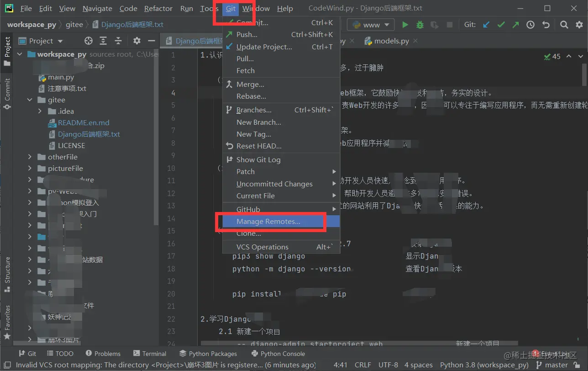Hide the Project panel with the minus icon
The image size is (588, 371).
151,41
